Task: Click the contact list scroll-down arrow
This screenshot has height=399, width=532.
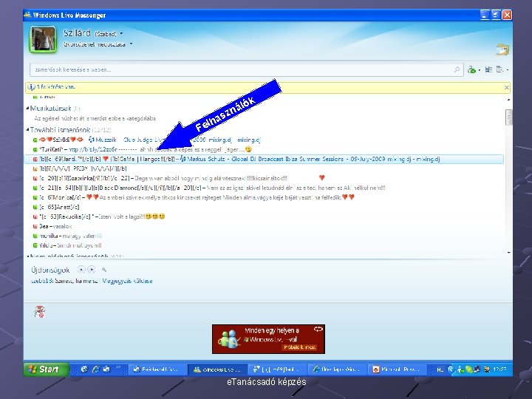Action: click(x=508, y=253)
